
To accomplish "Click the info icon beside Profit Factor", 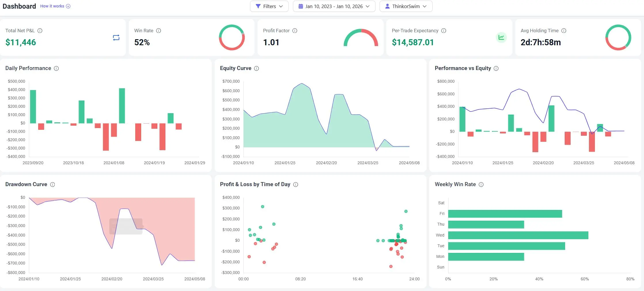I will click(x=295, y=31).
